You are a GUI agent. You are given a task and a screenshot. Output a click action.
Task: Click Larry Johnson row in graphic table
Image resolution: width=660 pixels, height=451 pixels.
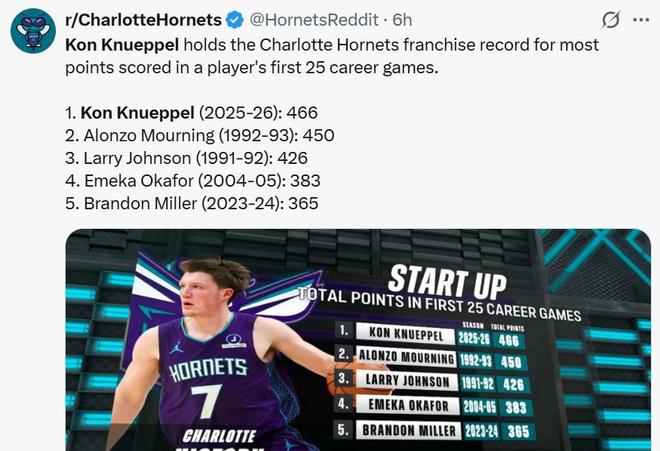pos(432,382)
